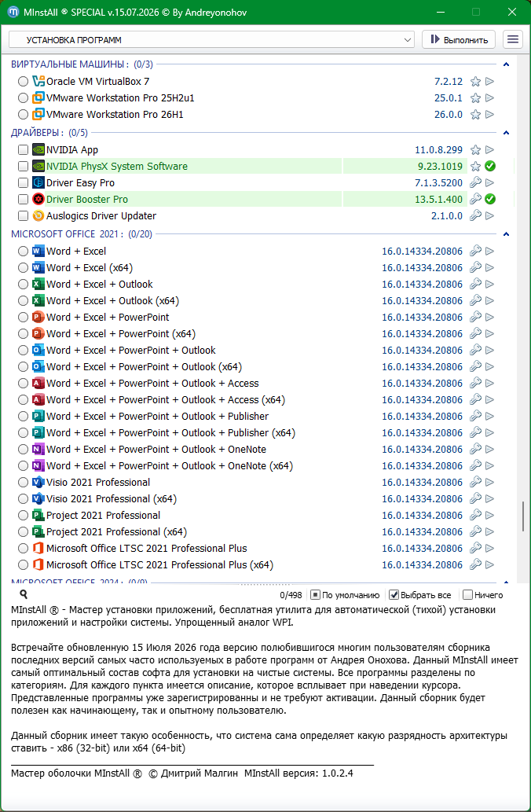Click green checkmark on NVIDIA PhysX System Software row

(x=490, y=166)
